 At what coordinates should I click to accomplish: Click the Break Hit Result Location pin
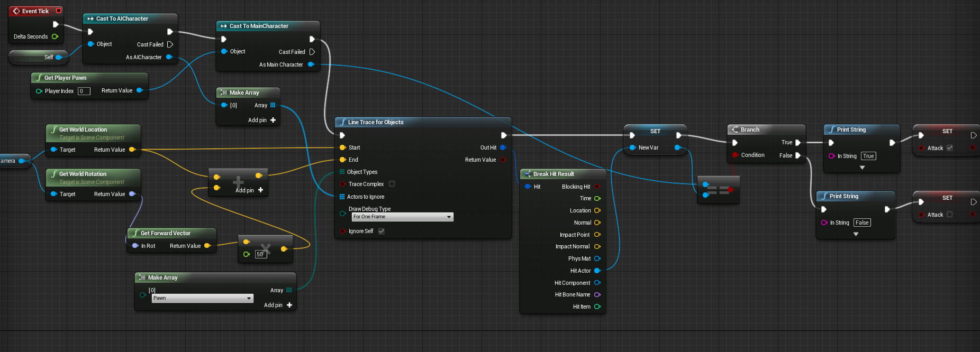pyautogui.click(x=597, y=210)
